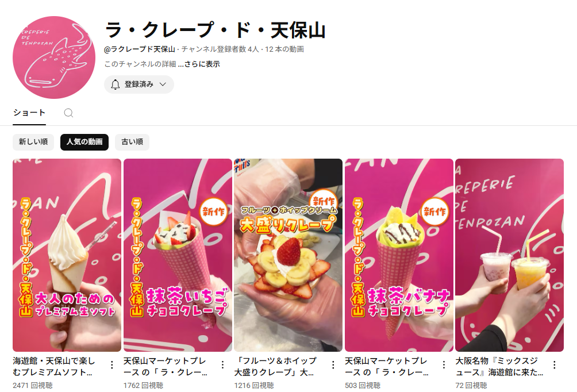577x392 pixels.
Task: Open the three-dot menu for the ミックスジュース video
Action: click(555, 365)
